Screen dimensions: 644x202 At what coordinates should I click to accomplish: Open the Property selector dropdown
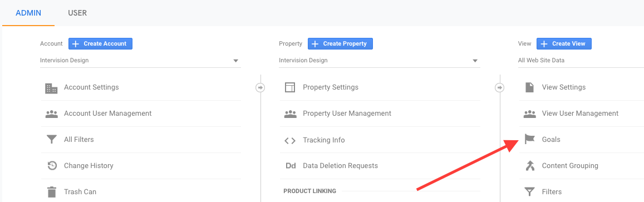click(380, 61)
